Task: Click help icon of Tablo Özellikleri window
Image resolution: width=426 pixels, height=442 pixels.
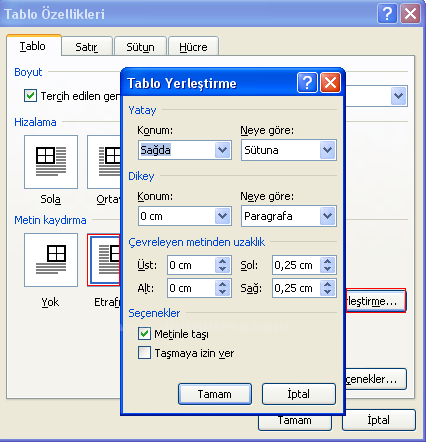Action: coord(387,14)
